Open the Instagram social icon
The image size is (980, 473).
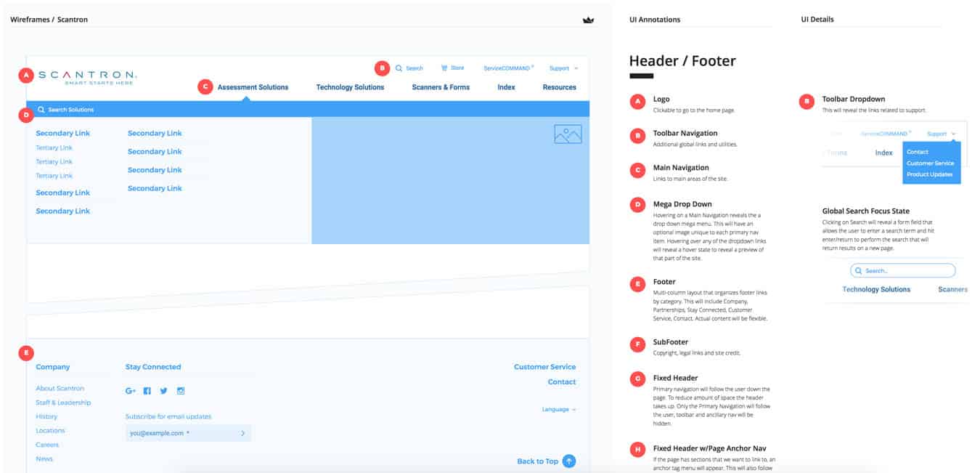coord(181,391)
